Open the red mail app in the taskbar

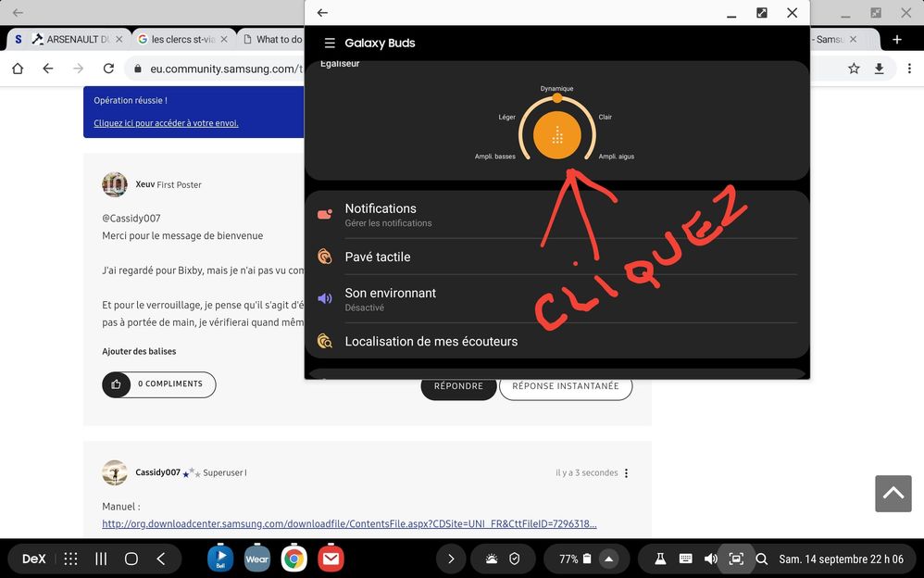331,558
